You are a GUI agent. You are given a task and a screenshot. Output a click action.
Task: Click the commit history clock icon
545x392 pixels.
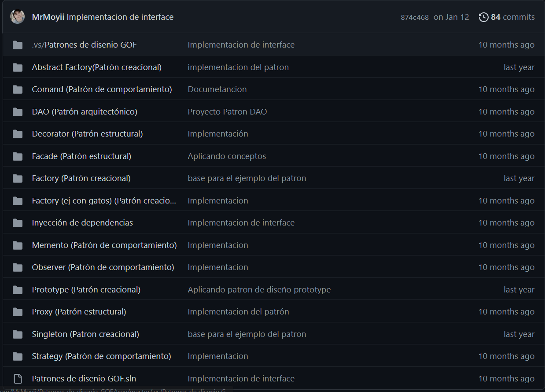pos(483,17)
